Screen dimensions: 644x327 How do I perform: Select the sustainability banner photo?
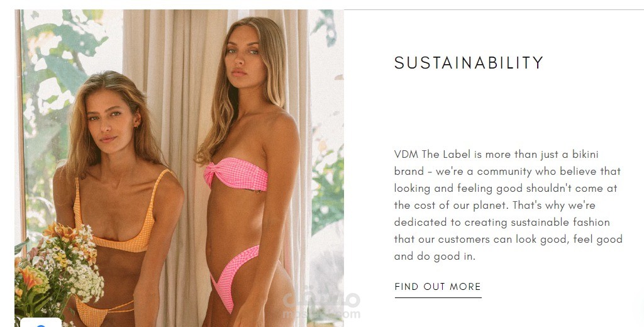click(179, 168)
